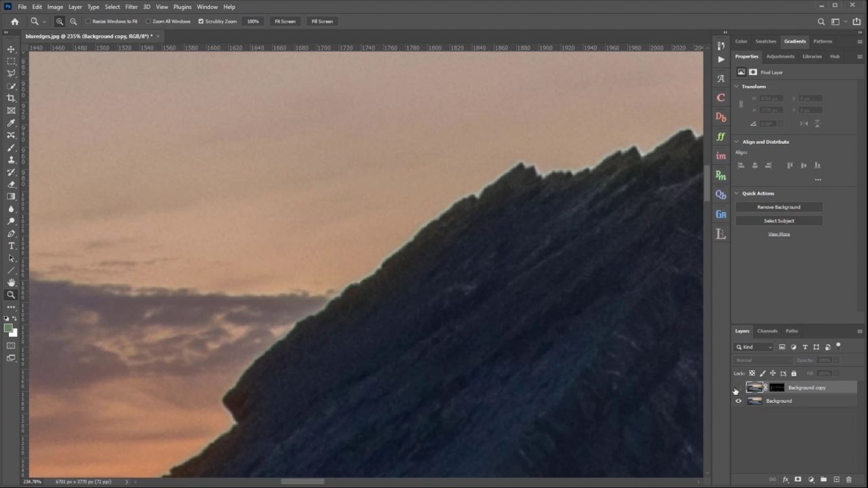Select the Hand tool
868x488 pixels.
point(11,283)
